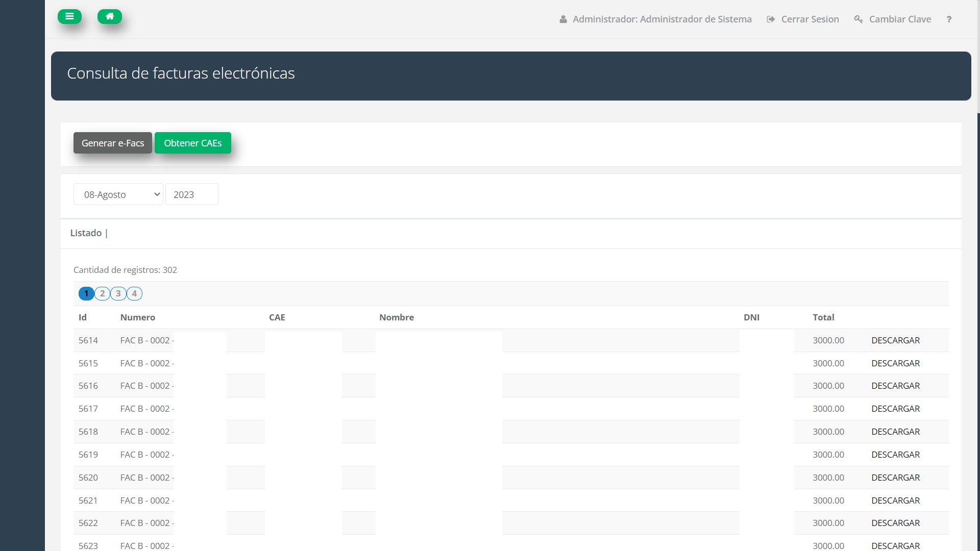Image resolution: width=980 pixels, height=551 pixels.
Task: Open the help question mark icon
Action: tap(949, 19)
